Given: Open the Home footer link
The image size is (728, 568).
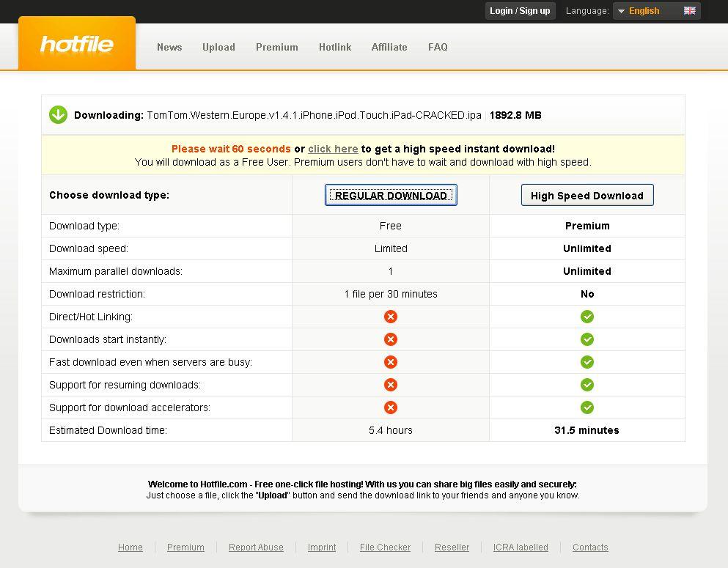Looking at the screenshot, I should (x=130, y=547).
